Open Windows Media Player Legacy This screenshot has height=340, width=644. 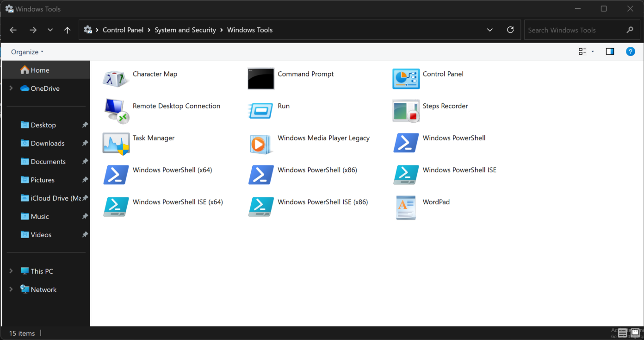323,138
